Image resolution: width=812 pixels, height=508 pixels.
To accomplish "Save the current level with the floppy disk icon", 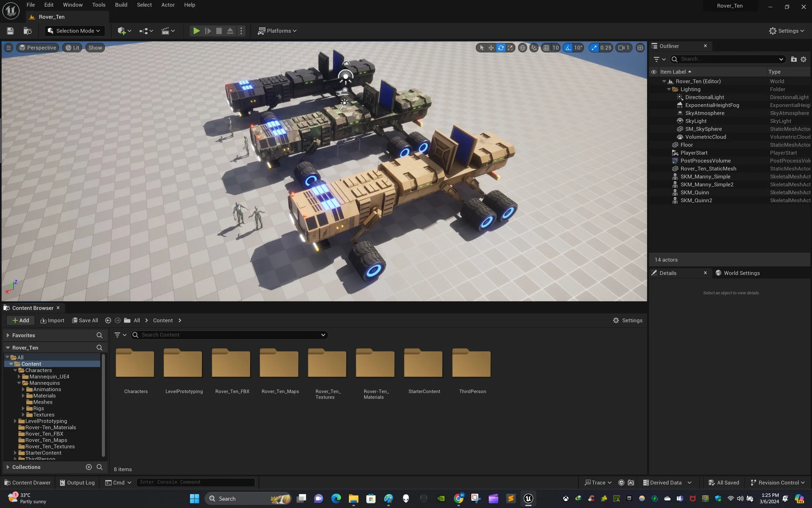I will (10, 31).
